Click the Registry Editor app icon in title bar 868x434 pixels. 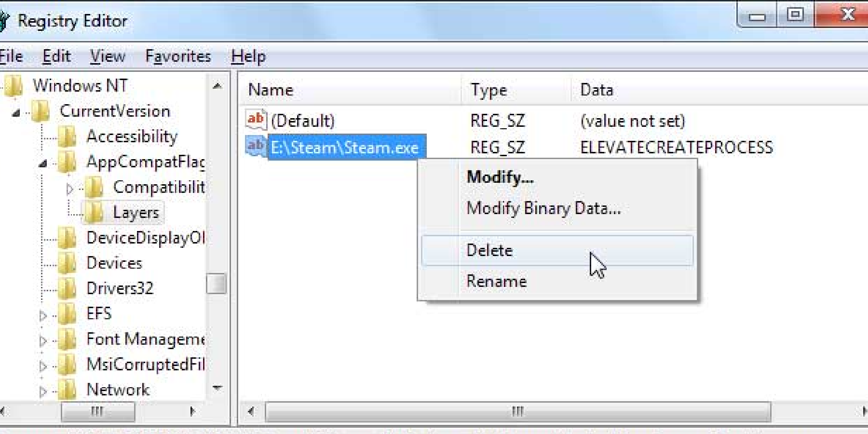pos(4,21)
